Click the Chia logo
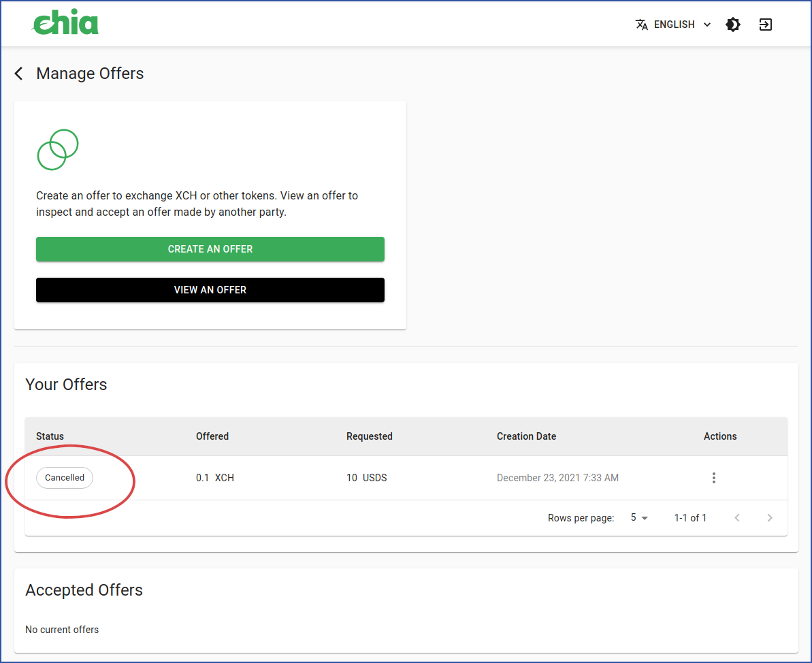 [x=65, y=22]
